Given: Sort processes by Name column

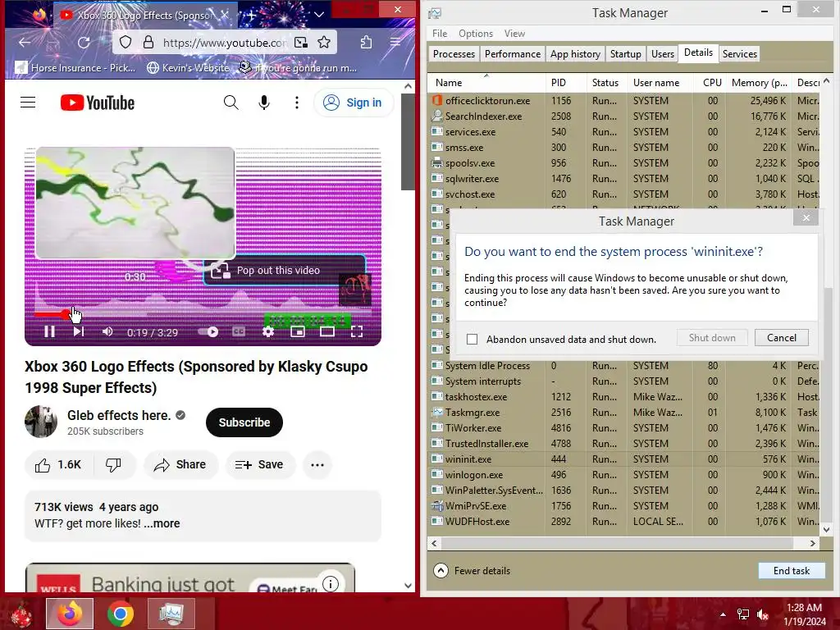Looking at the screenshot, I should click(449, 83).
